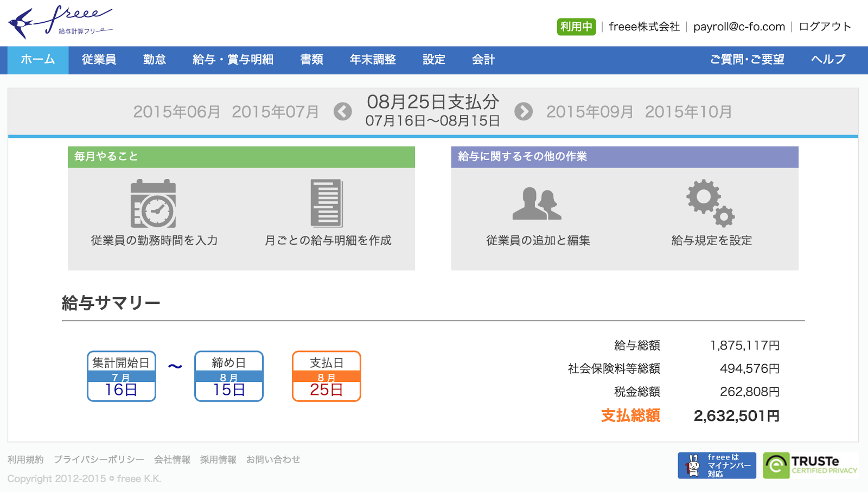The image size is (868, 492).
Task: Click the TRUSTe certified privacy badge
Action: 810,465
